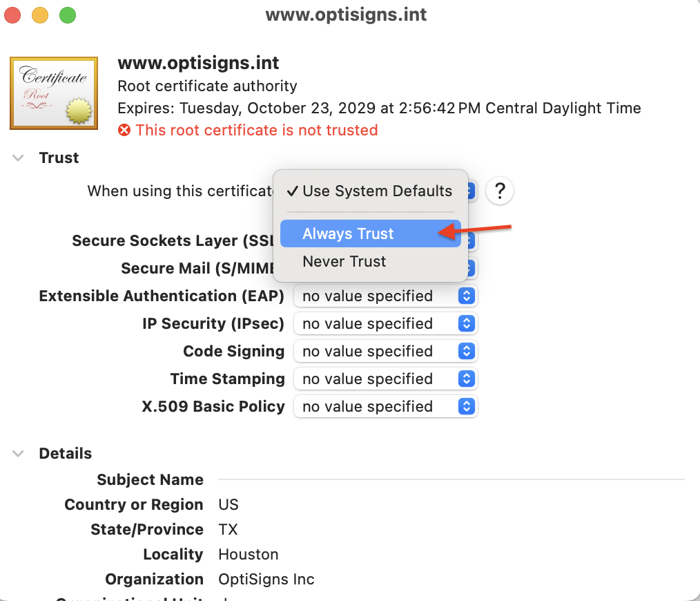
Task: Open Extensible Authentication (EAP) dropdown
Action: pos(386,296)
